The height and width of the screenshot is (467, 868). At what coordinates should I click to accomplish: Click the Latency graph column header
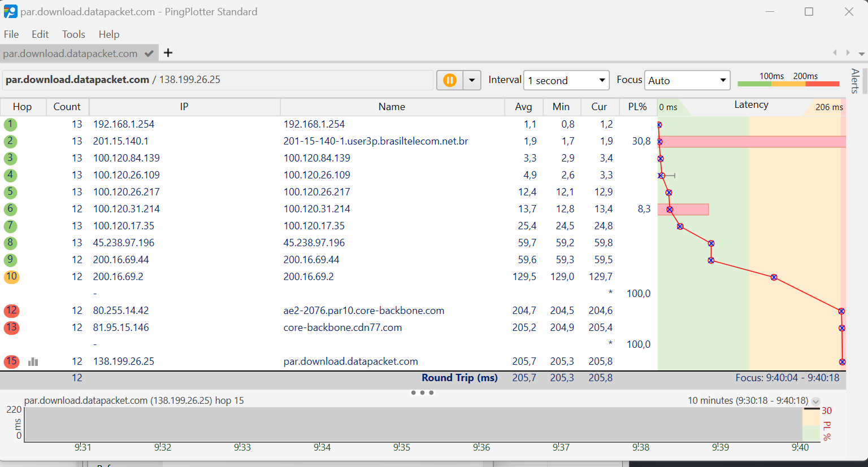tap(752, 106)
